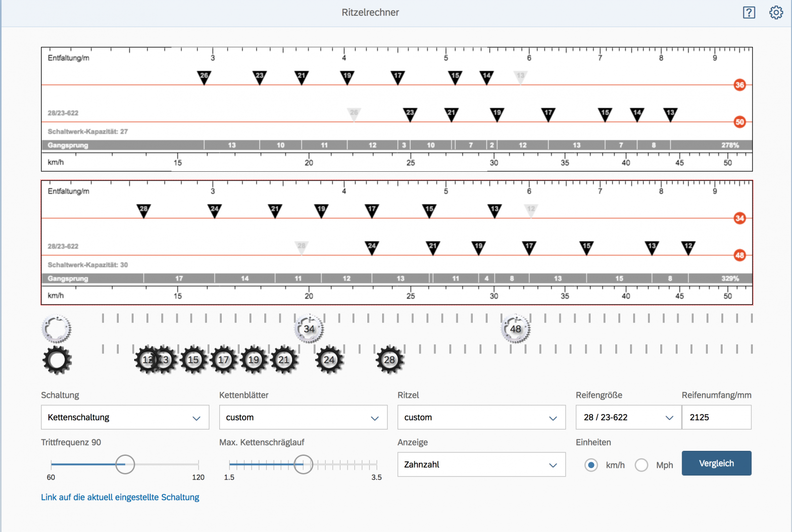Select the 48-tooth chainring icon
The height and width of the screenshot is (532, 792).
515,329
